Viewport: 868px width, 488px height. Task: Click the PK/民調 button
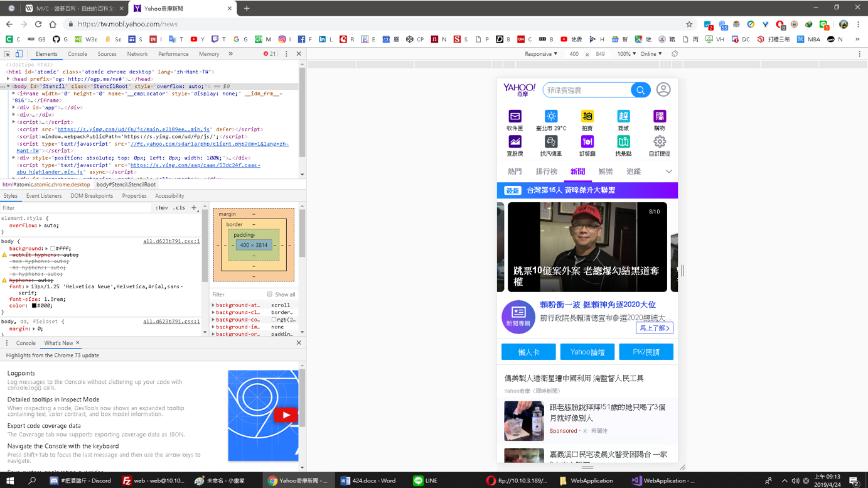pyautogui.click(x=646, y=352)
